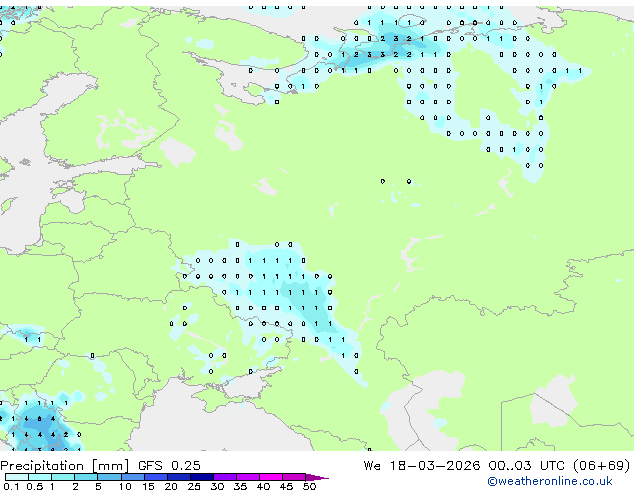Click the '35' legend scale number
Image resolution: width=634 pixels, height=490 pixels.
(240, 486)
